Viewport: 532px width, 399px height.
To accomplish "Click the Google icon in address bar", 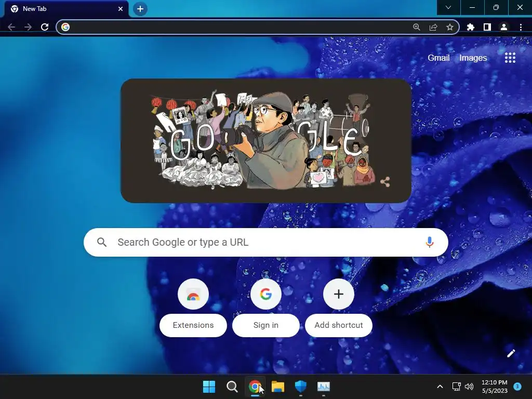I will coord(65,27).
